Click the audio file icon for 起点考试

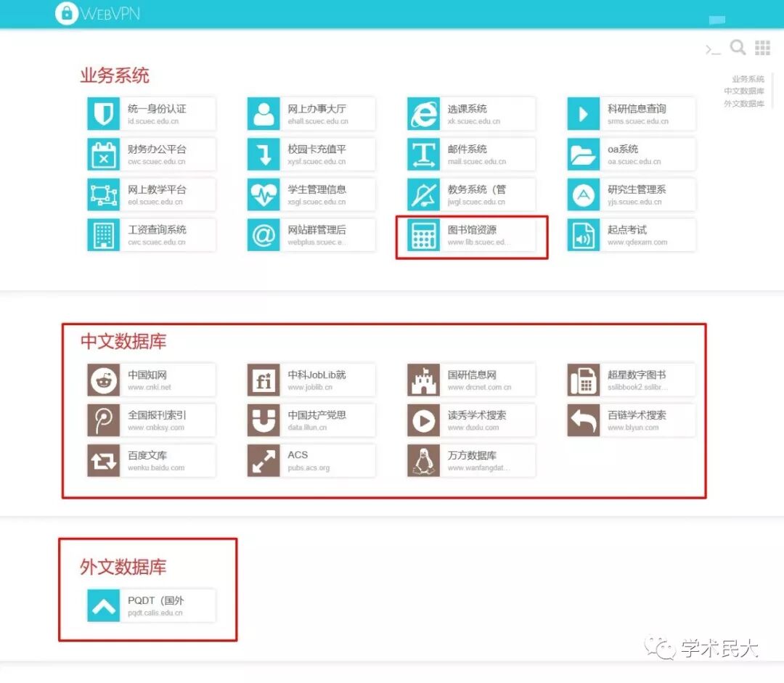[584, 234]
